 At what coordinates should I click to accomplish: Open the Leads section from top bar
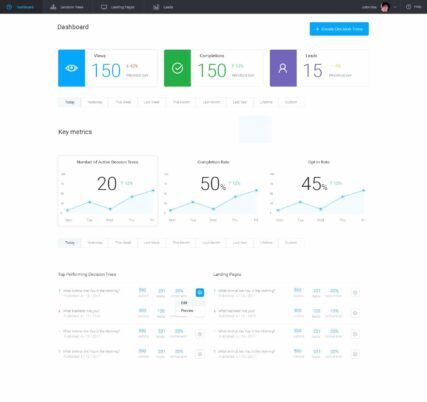[x=163, y=7]
